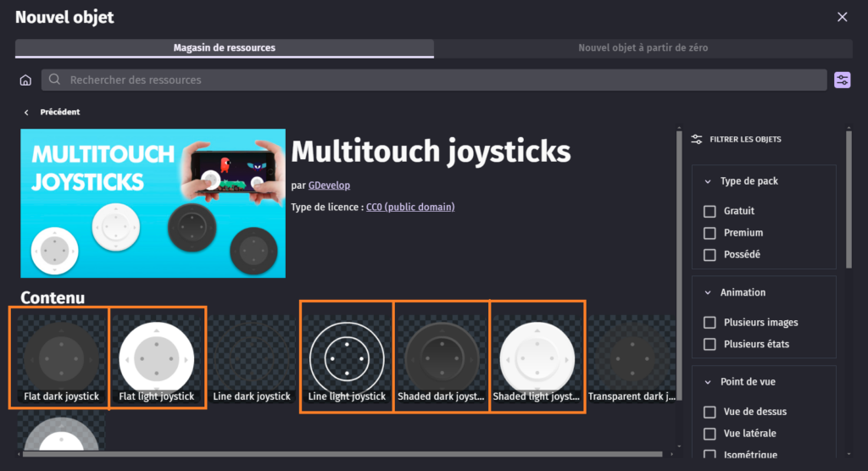The height and width of the screenshot is (471, 868).
Task: Select the Shaded dark joystick asset
Action: (442, 356)
